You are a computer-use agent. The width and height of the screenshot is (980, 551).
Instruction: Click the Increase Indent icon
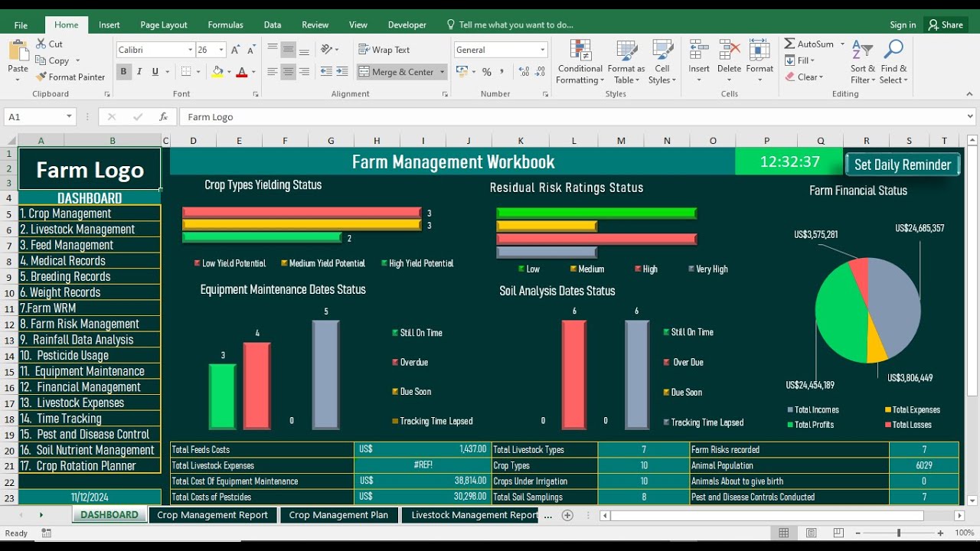(x=342, y=72)
